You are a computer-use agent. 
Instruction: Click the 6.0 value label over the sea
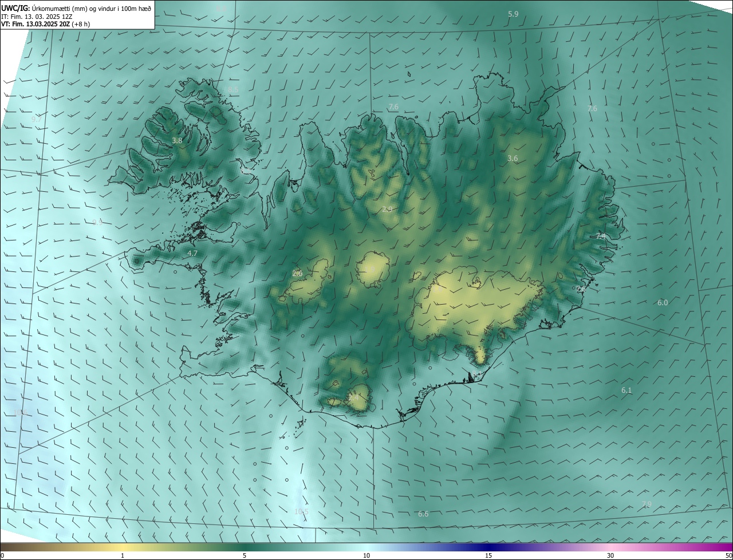coord(663,302)
